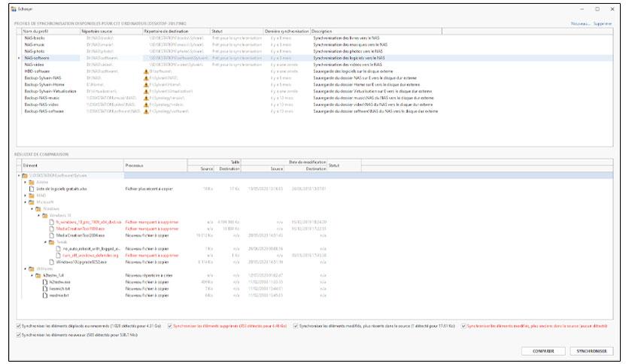
Task: Click warning icon in Backup-NAS-software row
Action: click(146, 111)
